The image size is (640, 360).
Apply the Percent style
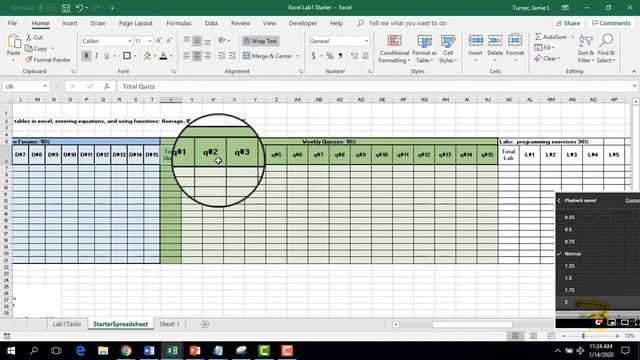point(329,56)
